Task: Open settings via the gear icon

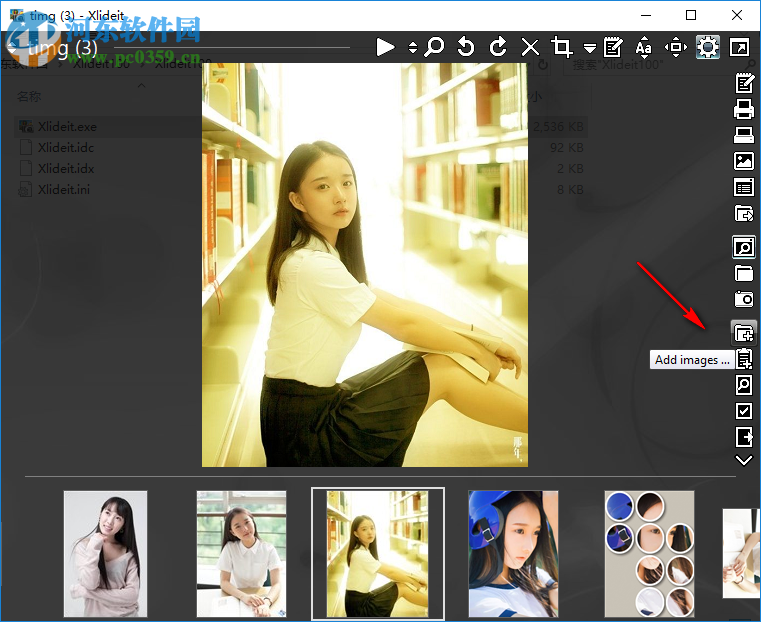Action: (x=708, y=47)
